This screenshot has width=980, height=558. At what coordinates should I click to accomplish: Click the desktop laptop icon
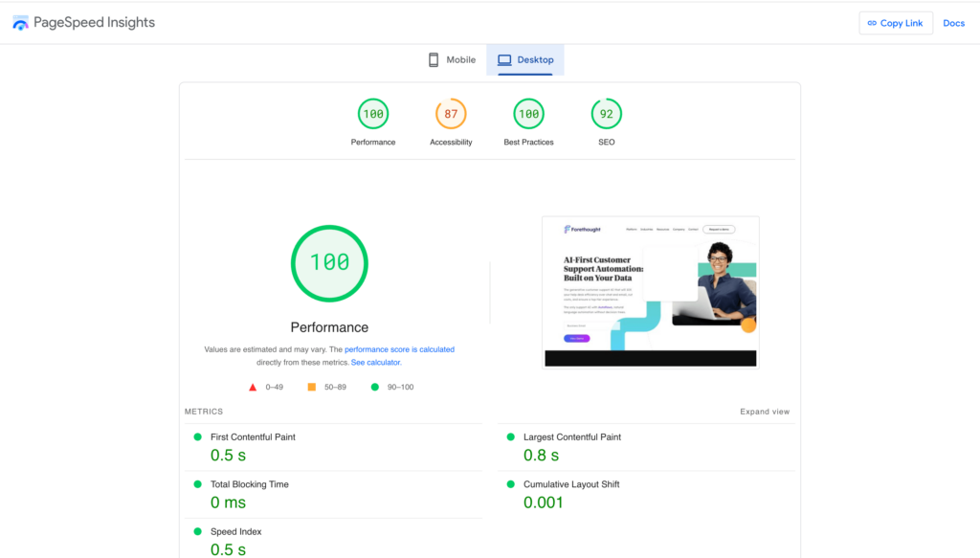coord(504,60)
